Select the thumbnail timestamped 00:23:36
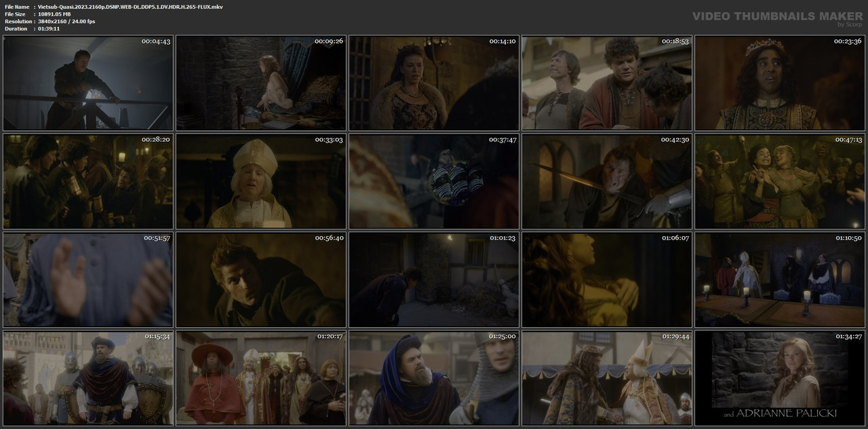Screen dimensions: 868x429 (780, 83)
